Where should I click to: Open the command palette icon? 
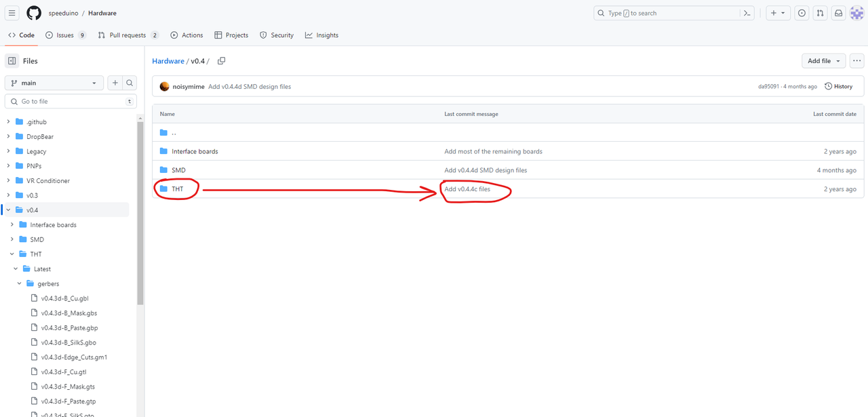coord(747,13)
